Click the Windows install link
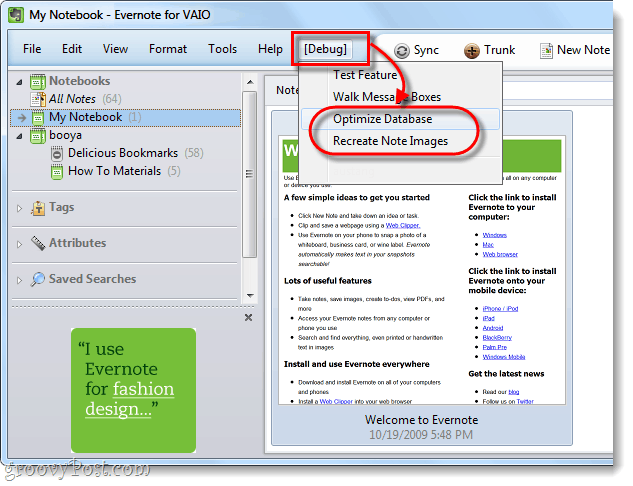The width and height of the screenshot is (633, 486). click(x=495, y=235)
